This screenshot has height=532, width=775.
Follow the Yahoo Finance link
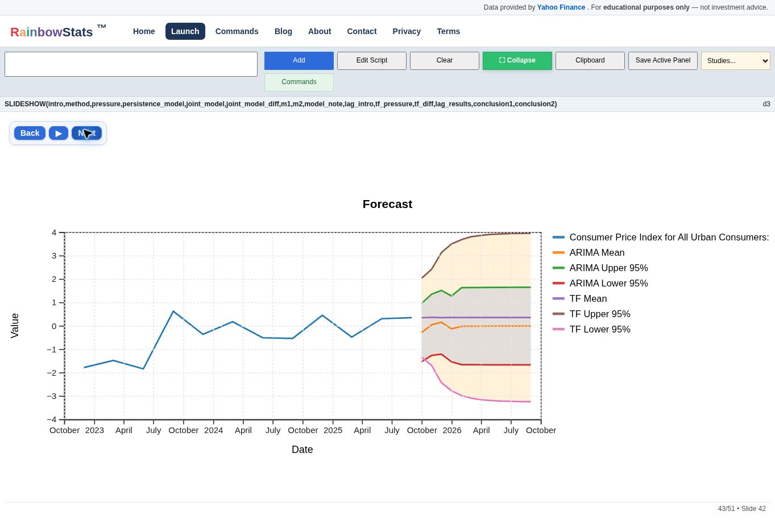click(561, 7)
